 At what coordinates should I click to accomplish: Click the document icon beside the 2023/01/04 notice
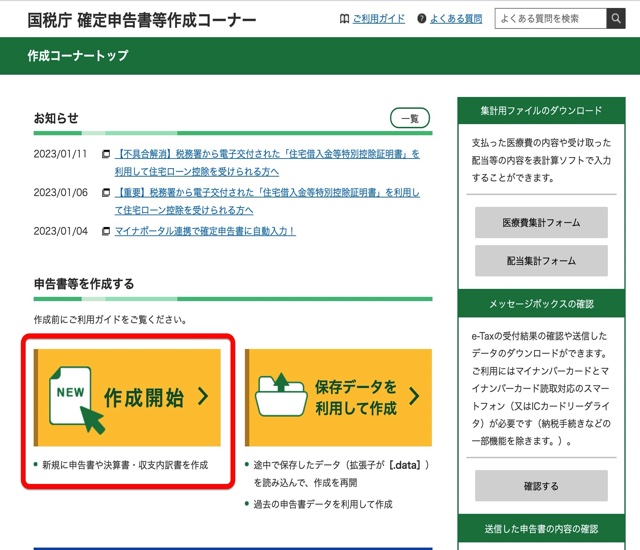point(106,231)
